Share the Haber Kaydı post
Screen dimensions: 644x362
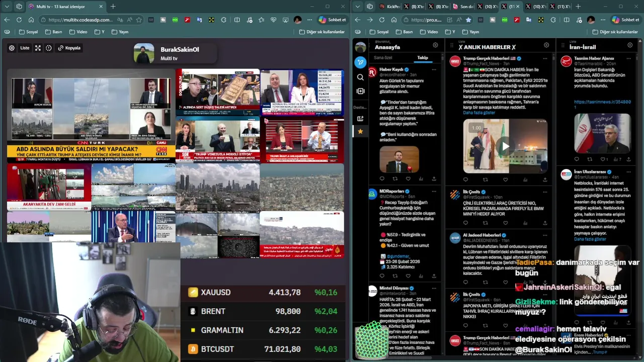[434, 178]
